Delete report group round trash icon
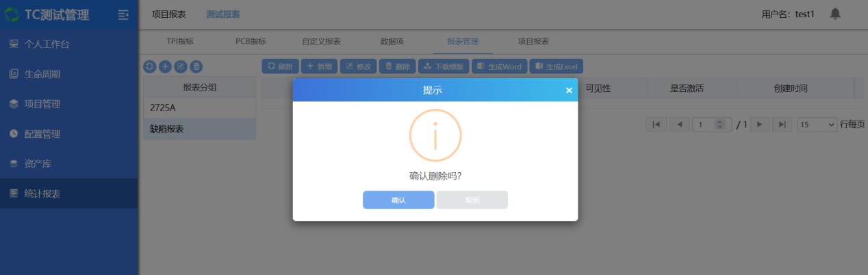The image size is (868, 275). 196,67
